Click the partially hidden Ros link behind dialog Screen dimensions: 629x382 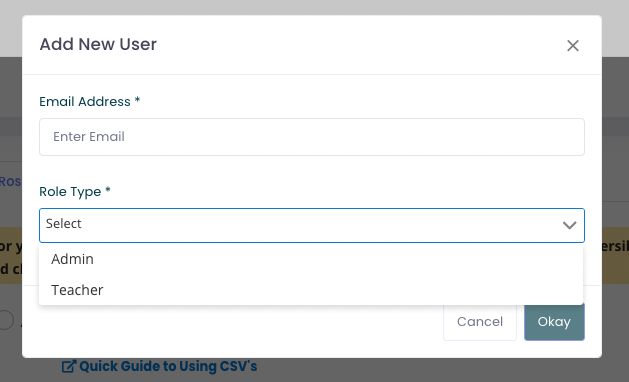pos(10,181)
